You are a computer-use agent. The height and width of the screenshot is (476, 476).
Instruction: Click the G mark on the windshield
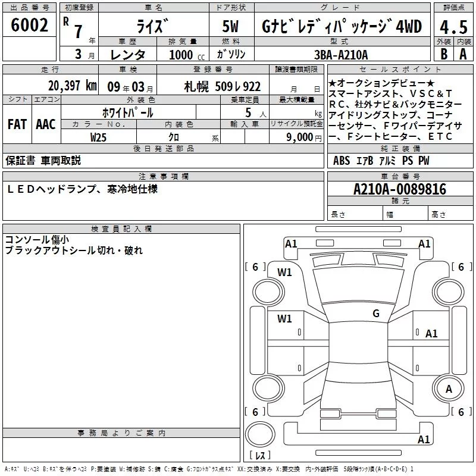(376, 314)
